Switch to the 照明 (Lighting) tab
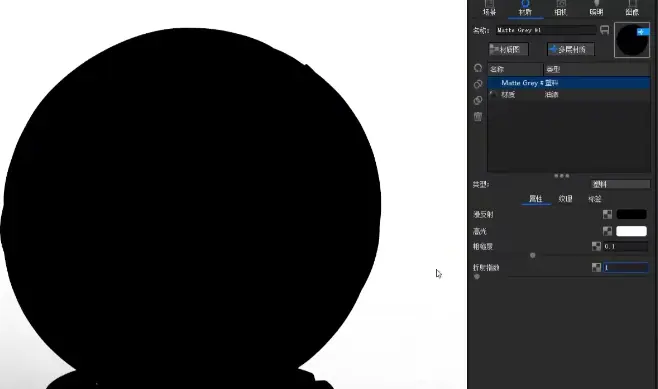Image resolution: width=658 pixels, height=389 pixels. click(596, 8)
